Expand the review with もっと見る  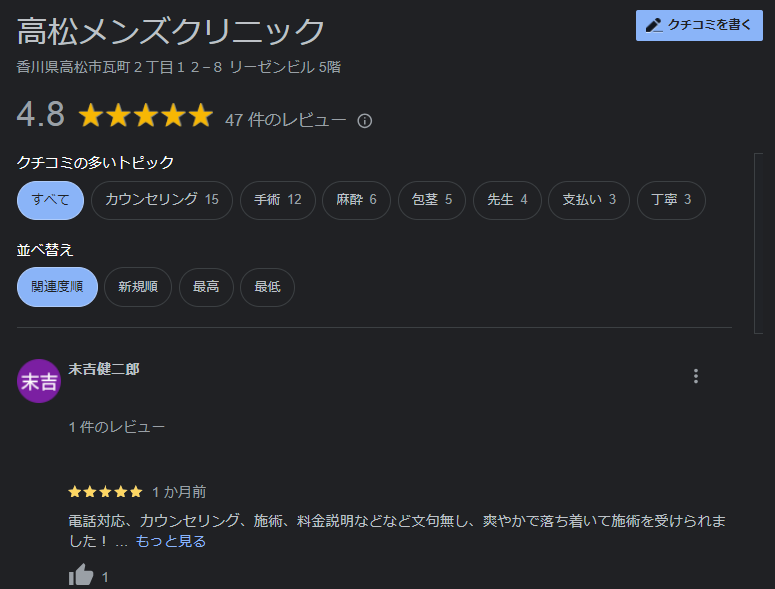(171, 542)
